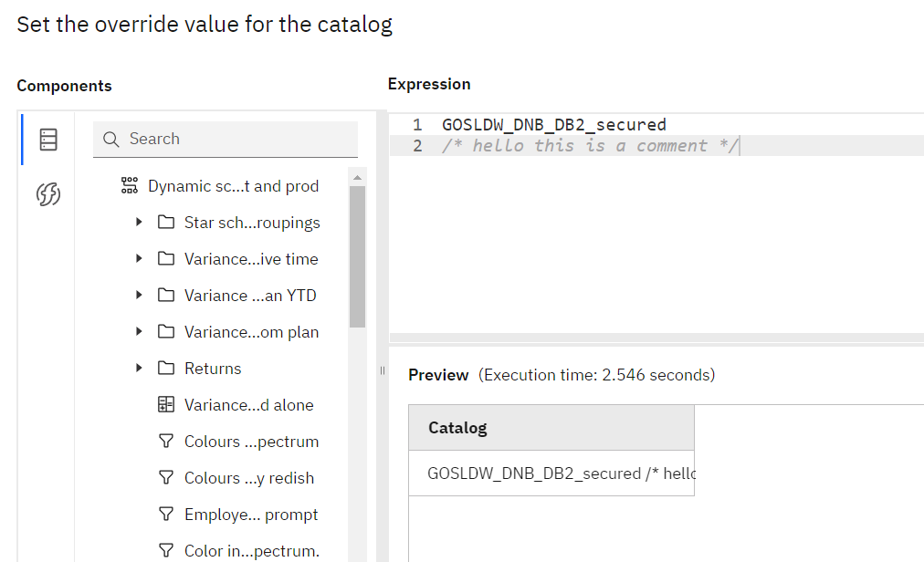Click the Execution time text
Screen dimensions: 924x562
pos(596,375)
